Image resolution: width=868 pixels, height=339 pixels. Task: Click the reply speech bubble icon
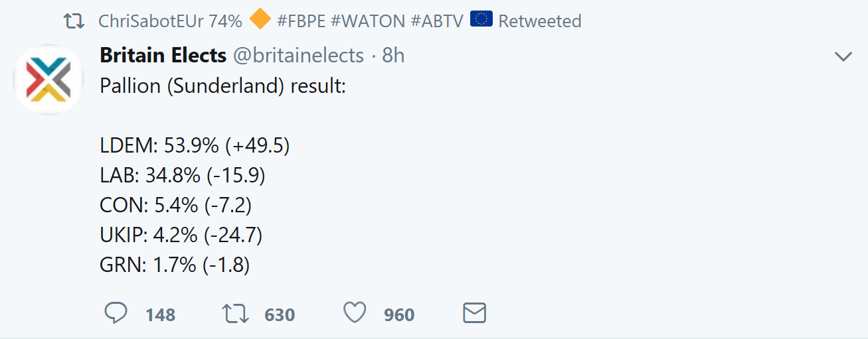pyautogui.click(x=116, y=313)
